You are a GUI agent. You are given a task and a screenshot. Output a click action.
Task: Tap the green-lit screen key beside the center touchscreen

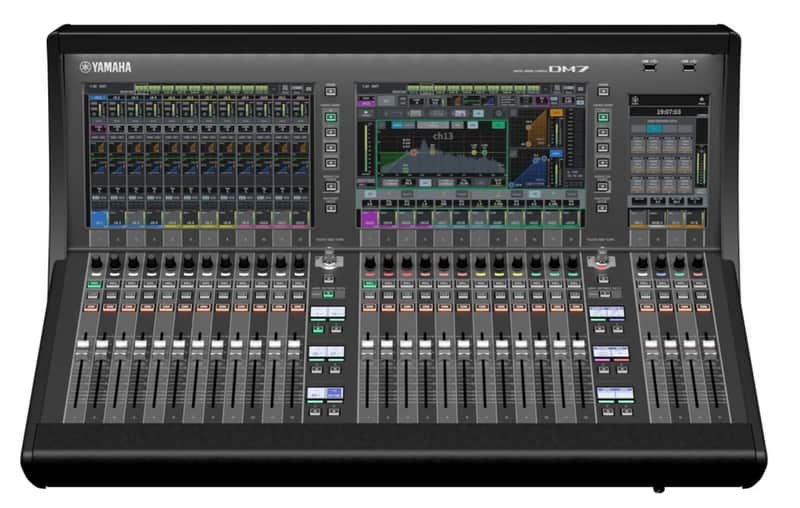pyautogui.click(x=603, y=117)
